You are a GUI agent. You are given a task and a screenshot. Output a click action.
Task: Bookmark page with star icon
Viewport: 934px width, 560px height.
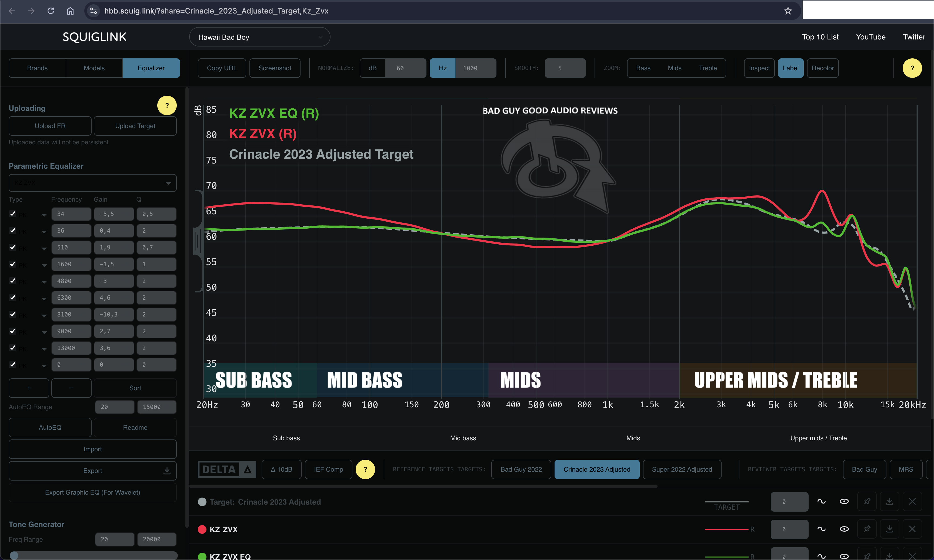coord(788,11)
